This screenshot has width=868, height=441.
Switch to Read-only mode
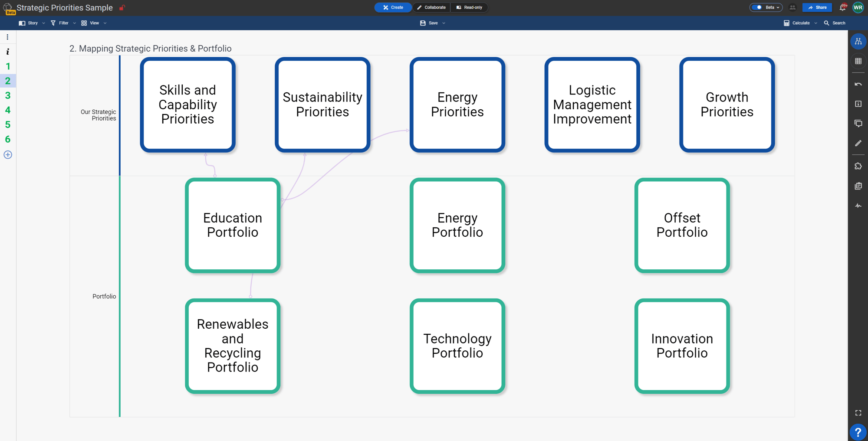469,7
